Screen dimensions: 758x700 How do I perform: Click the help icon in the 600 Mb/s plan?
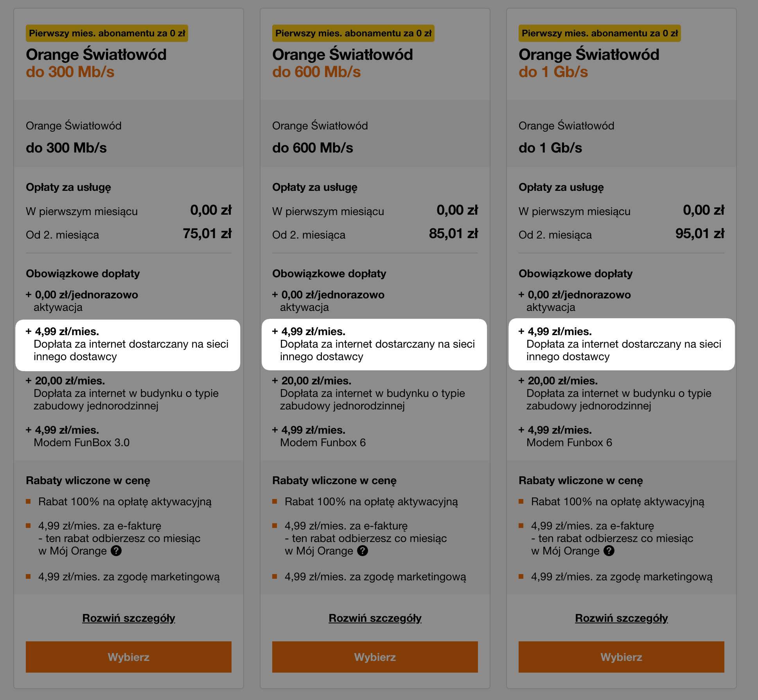coord(363,551)
